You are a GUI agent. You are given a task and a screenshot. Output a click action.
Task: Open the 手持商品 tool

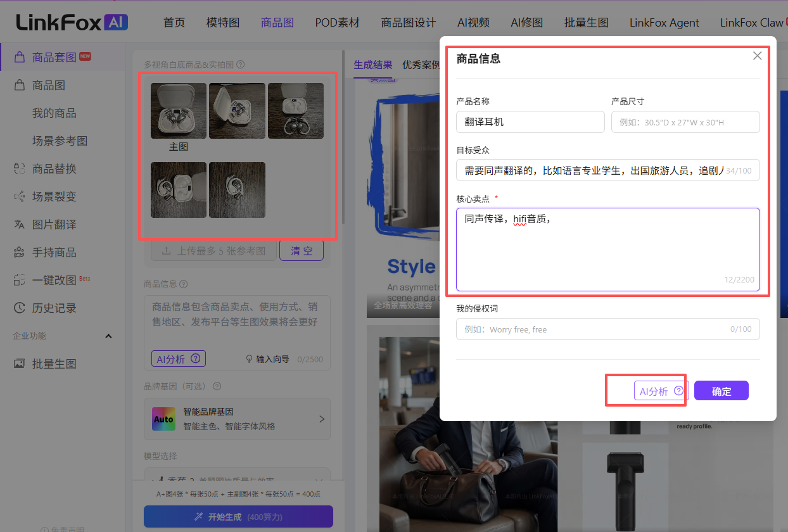(54, 252)
